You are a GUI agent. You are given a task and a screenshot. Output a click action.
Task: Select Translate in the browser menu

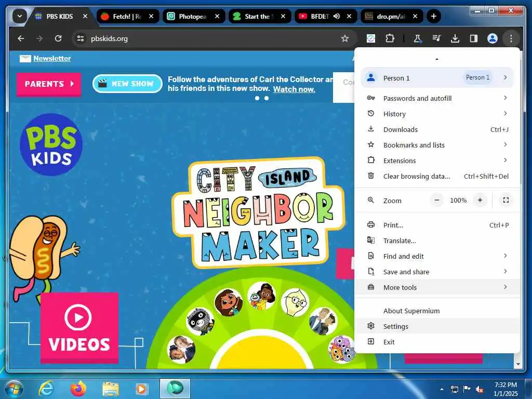point(437,241)
